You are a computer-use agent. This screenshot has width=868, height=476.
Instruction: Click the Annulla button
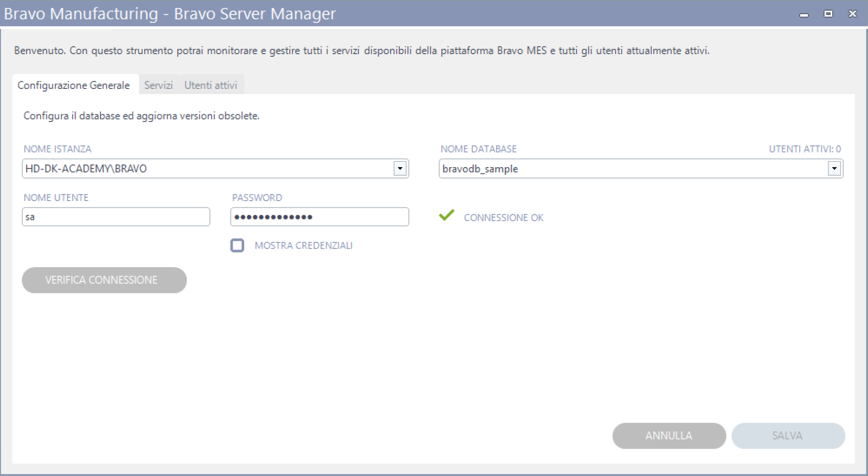[x=669, y=436]
